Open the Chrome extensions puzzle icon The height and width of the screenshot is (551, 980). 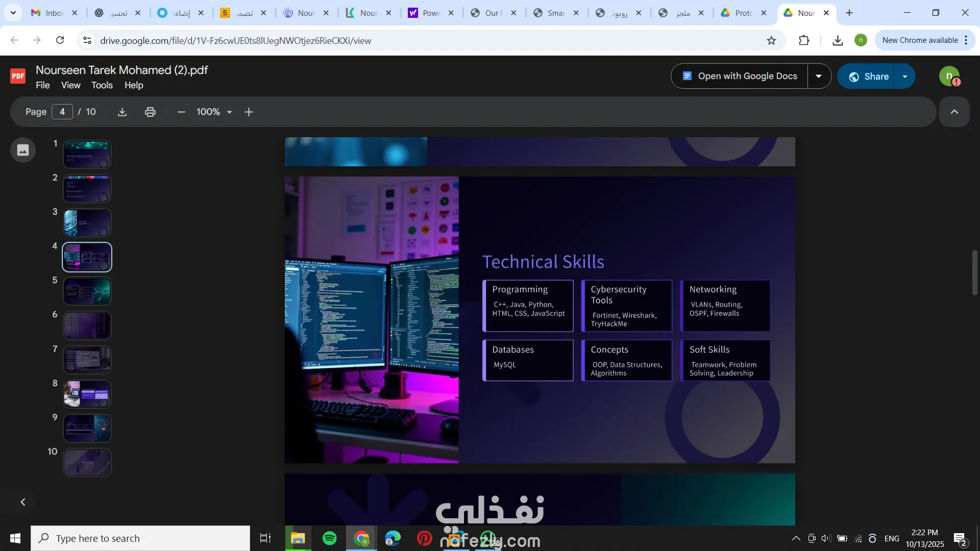804,40
